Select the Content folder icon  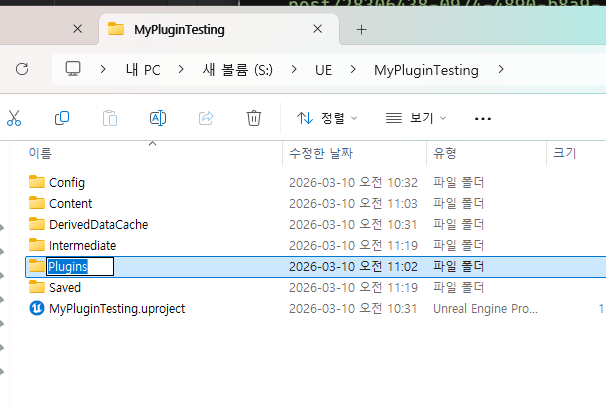37,203
